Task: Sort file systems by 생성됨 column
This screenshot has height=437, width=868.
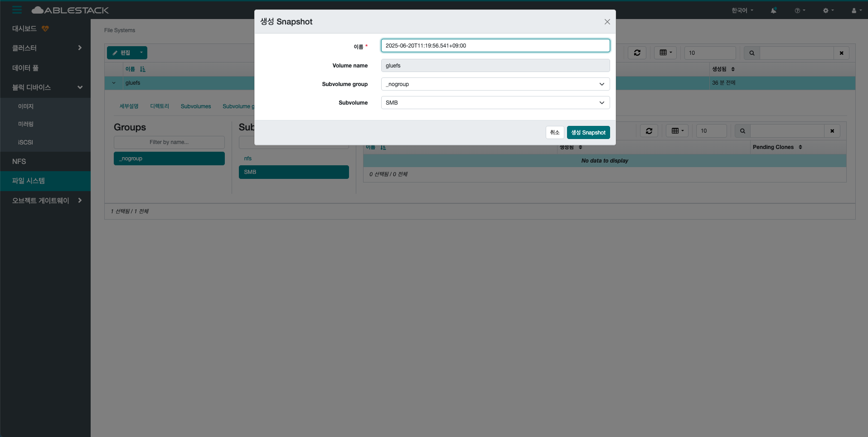Action: tap(723, 69)
